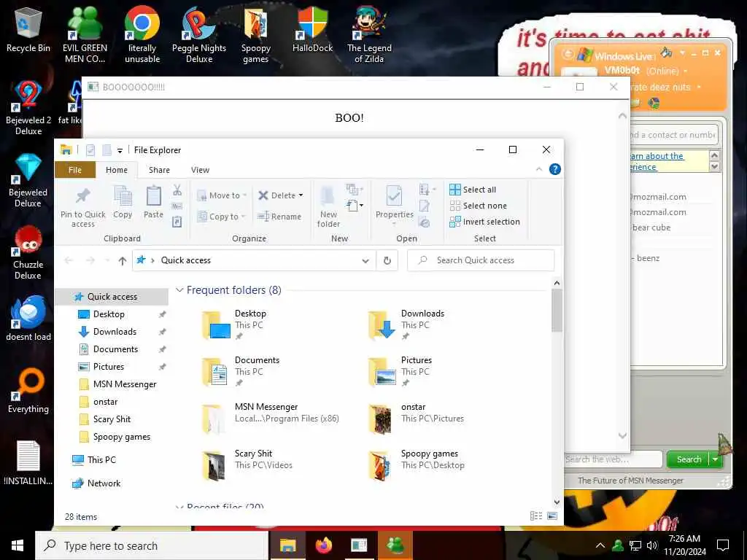Select Bejeweled 2 Deluxe desktop icon
This screenshot has height=560, width=747.
[28, 108]
